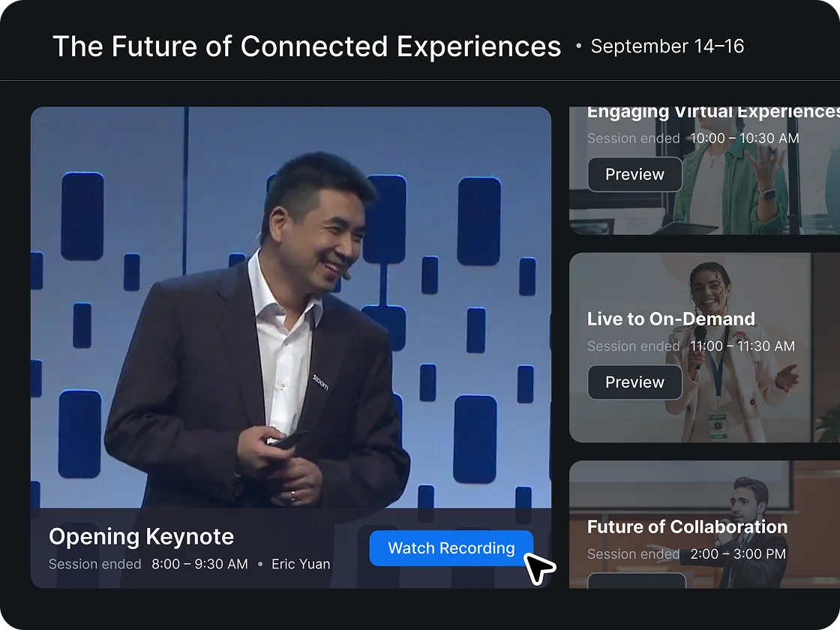Preview the Live to On-Demand session
This screenshot has width=840, height=630.
click(x=634, y=382)
